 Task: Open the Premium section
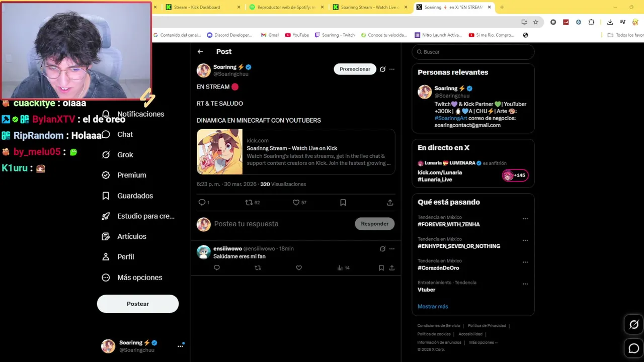click(124, 175)
